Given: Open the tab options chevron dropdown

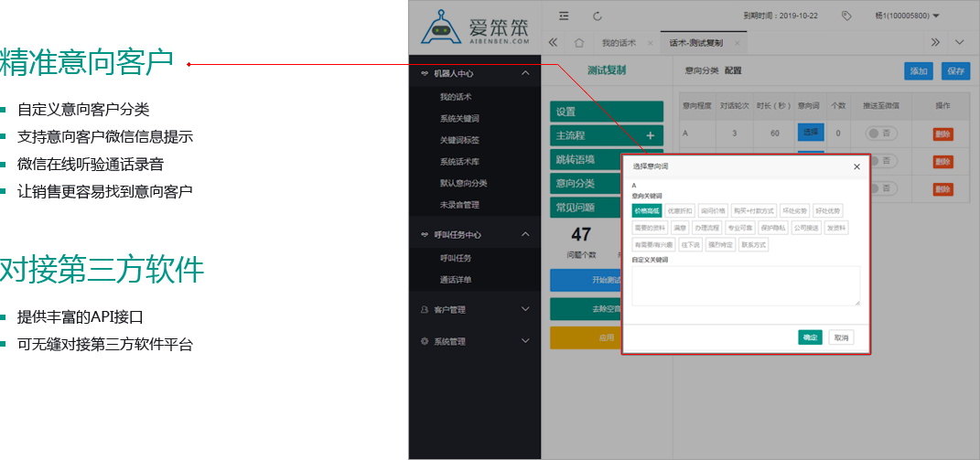Looking at the screenshot, I should click(x=960, y=42).
